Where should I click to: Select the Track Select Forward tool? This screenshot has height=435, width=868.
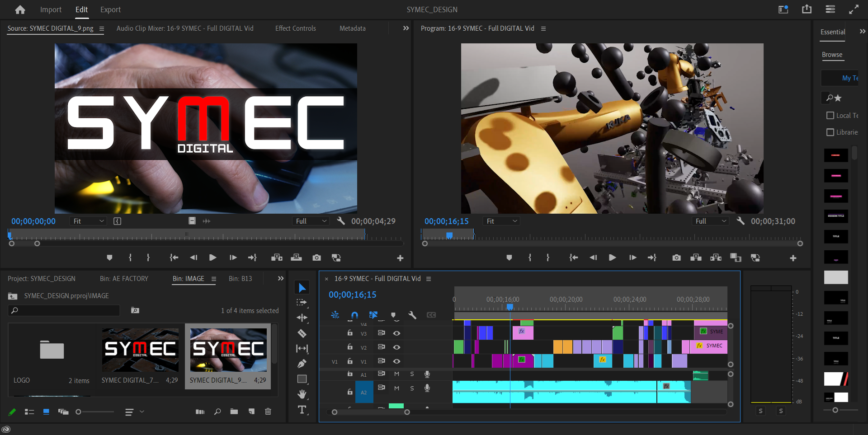[302, 303]
